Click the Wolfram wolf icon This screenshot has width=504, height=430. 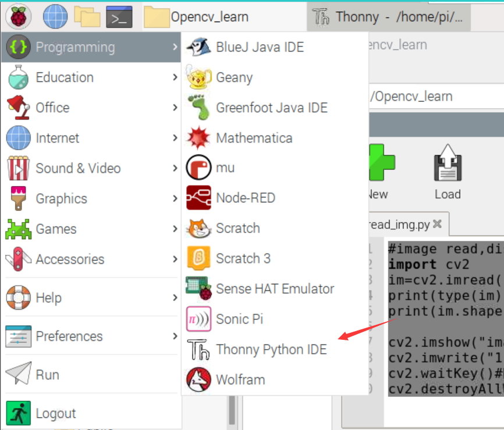click(198, 379)
